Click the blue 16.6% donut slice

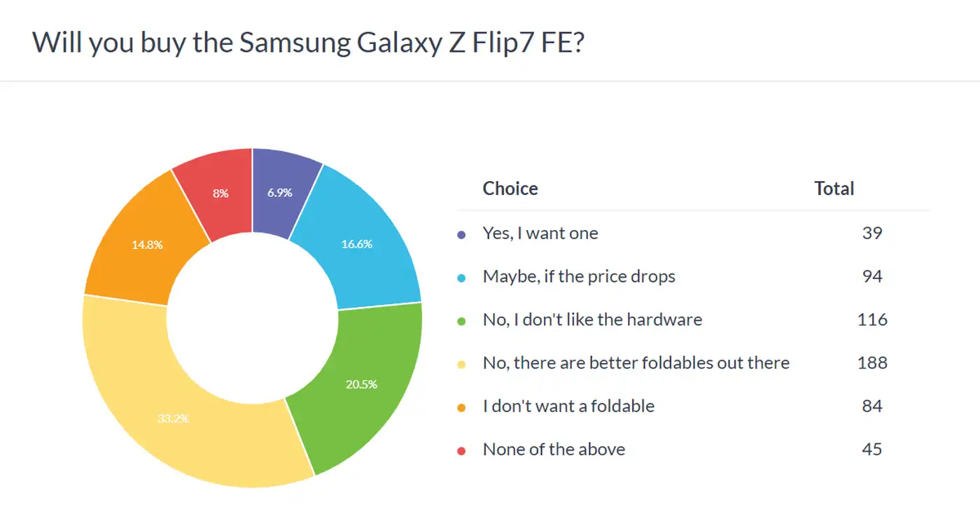coord(357,244)
